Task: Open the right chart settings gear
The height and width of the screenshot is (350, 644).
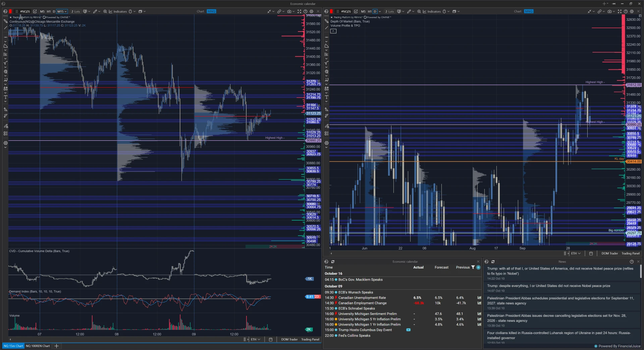Action: pos(632,11)
